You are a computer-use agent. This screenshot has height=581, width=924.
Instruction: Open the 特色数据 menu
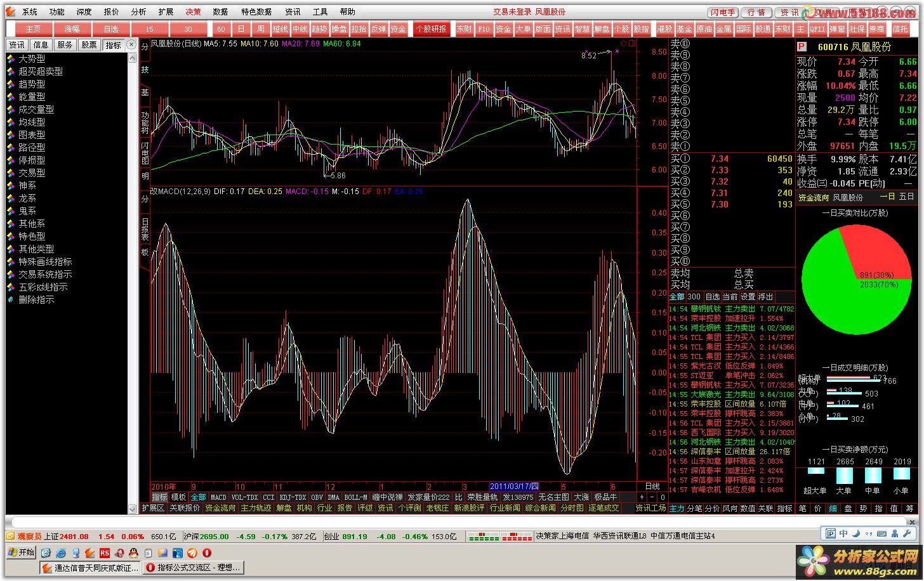(x=256, y=11)
